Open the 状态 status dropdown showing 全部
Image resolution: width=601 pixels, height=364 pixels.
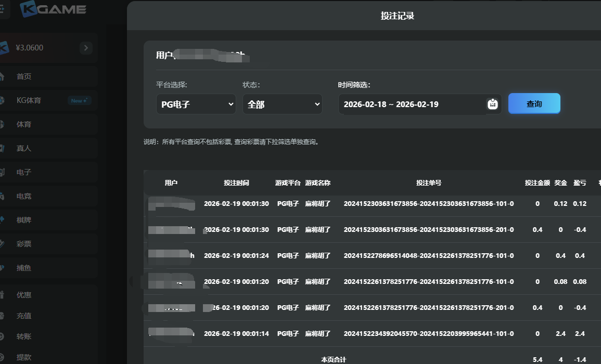click(282, 103)
